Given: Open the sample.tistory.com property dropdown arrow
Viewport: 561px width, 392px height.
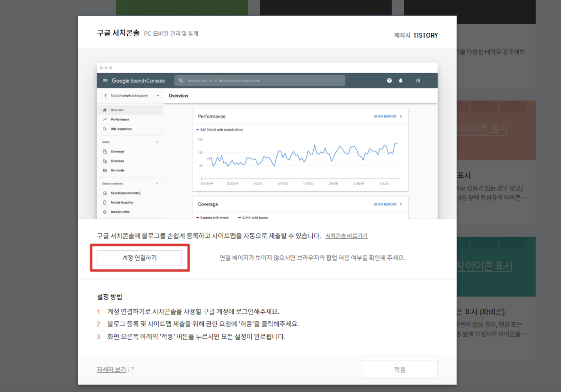Looking at the screenshot, I should coord(158,96).
